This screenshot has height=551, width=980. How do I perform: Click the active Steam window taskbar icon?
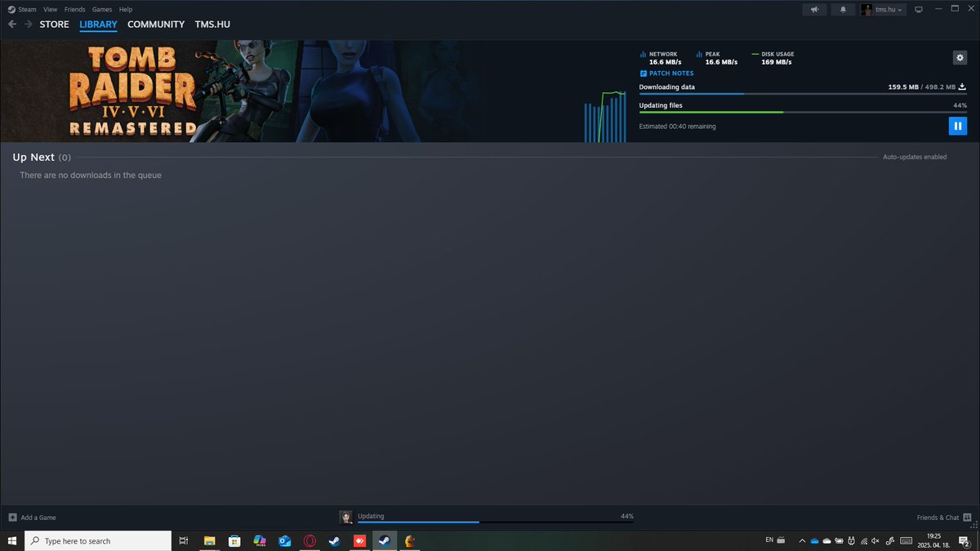[385, 540]
